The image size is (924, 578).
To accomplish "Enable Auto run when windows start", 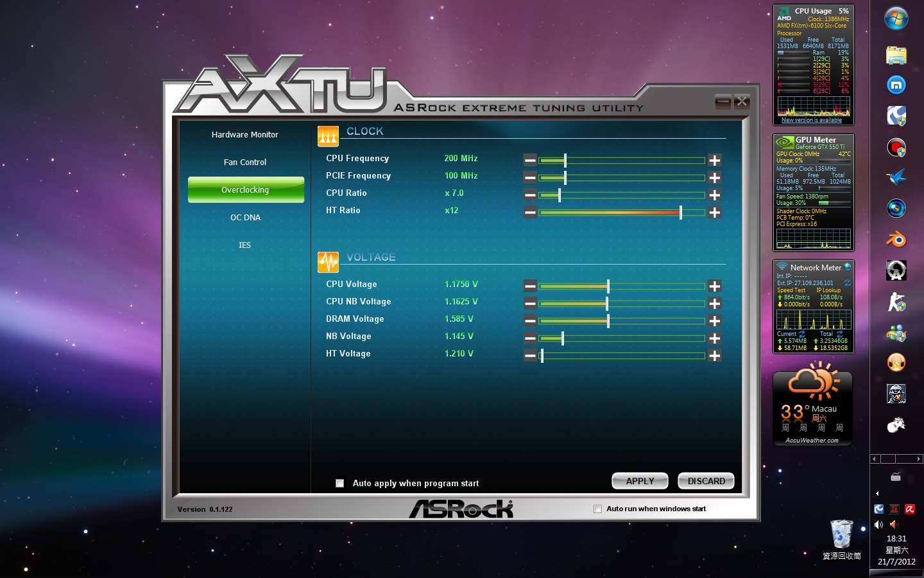I will coord(597,509).
